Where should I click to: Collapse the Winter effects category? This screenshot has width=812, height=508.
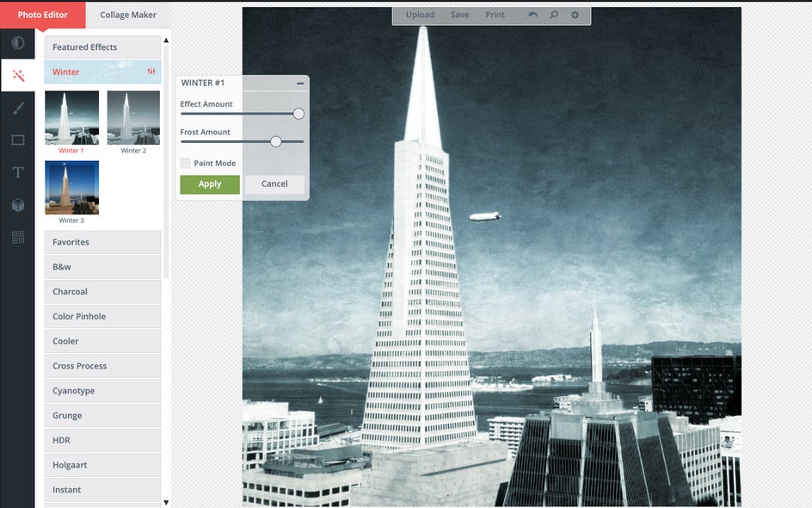pos(102,72)
